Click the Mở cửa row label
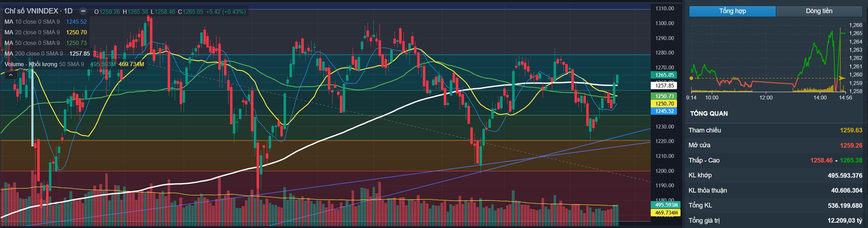Viewport: 868px width, 228px height. [x=699, y=145]
